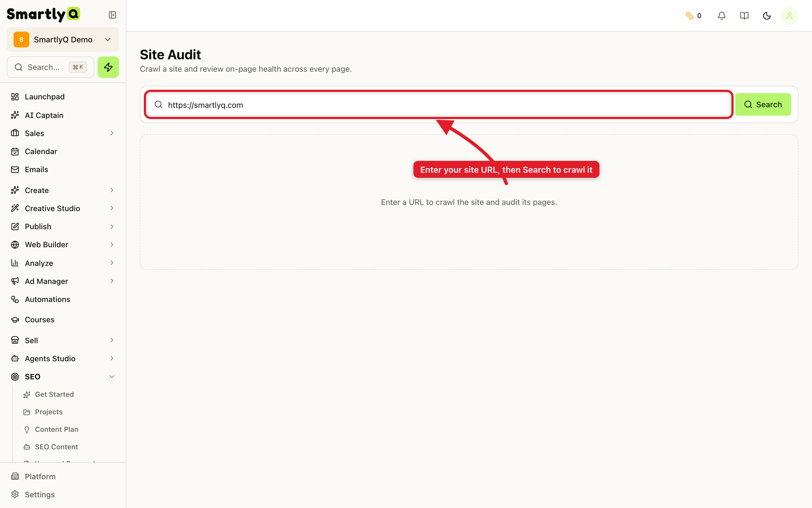The height and width of the screenshot is (508, 812).
Task: Open the credits coin counter
Action: click(x=693, y=16)
